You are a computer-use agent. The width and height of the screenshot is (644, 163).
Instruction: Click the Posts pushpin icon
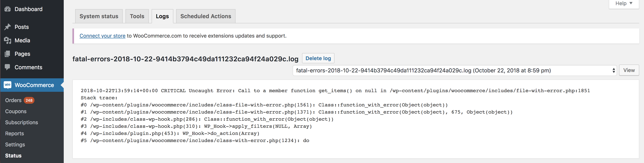tap(8, 27)
